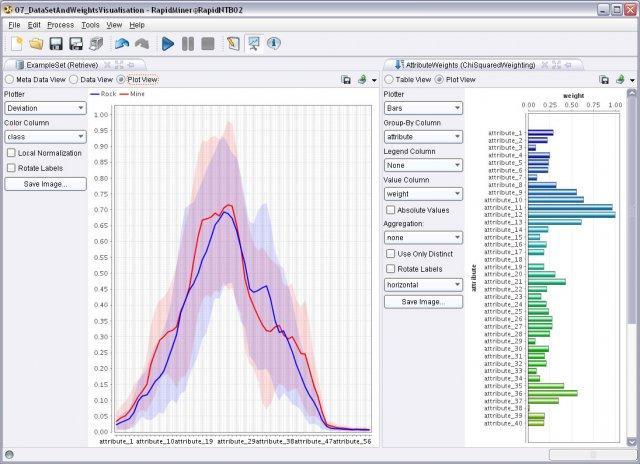Image resolution: width=640 pixels, height=464 pixels.
Task: Check the Absolute Values option
Action: (391, 210)
